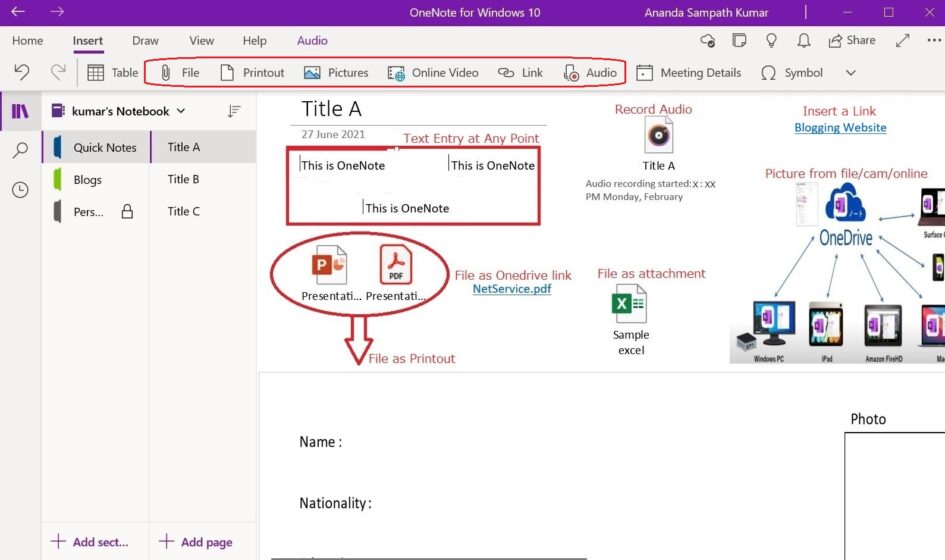Open the notifications bell
The width and height of the screenshot is (945, 560).
pos(803,40)
